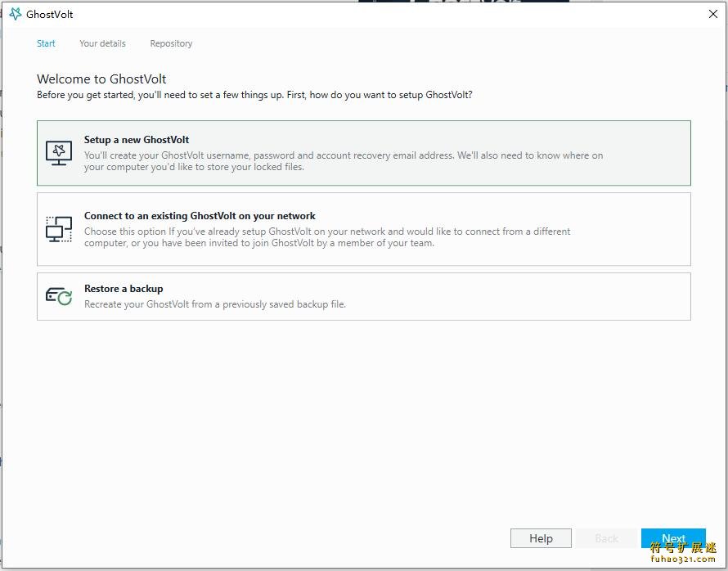Go to the Start step tab
Screen dimensions: 728x571
[46, 43]
